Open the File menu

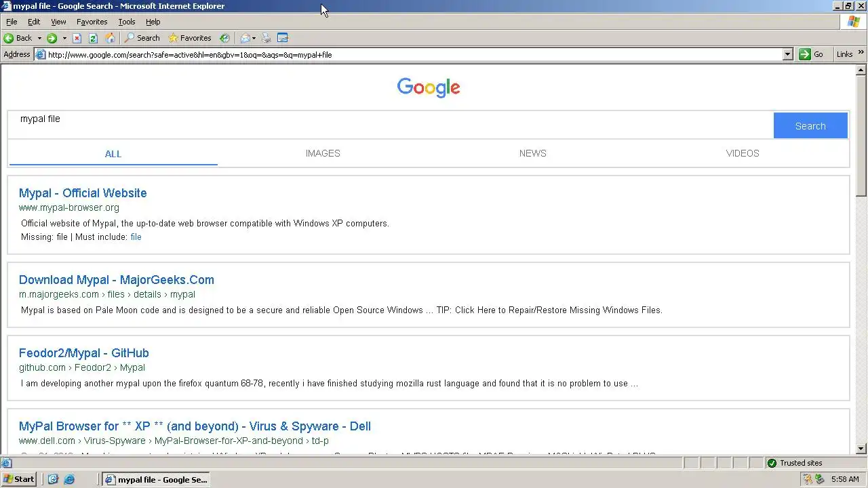(12, 22)
